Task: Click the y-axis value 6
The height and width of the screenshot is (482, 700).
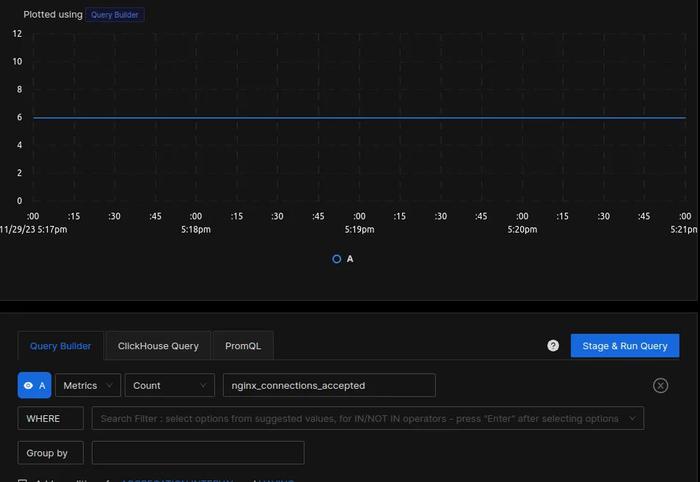Action: (x=19, y=117)
